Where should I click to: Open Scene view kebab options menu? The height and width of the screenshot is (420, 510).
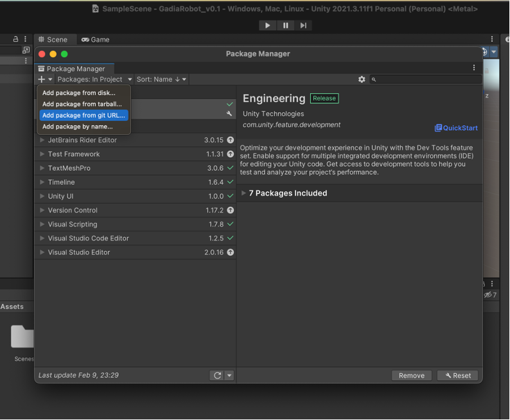491,39
